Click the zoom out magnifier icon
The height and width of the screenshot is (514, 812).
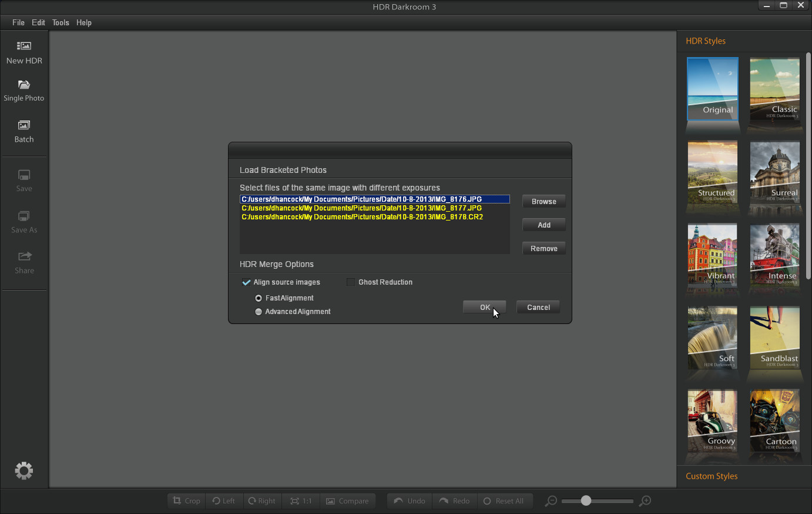click(x=551, y=501)
